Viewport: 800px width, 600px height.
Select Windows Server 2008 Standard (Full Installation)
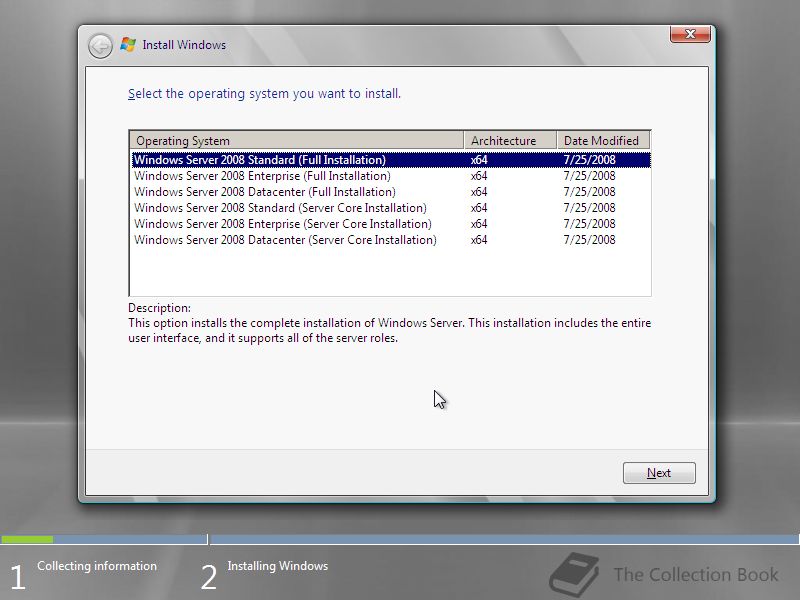click(x=391, y=160)
